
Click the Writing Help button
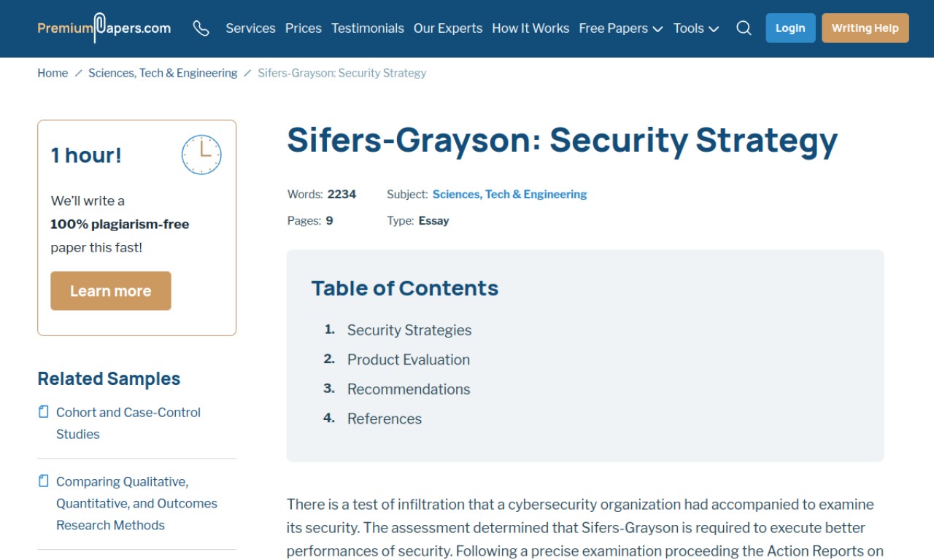click(865, 28)
